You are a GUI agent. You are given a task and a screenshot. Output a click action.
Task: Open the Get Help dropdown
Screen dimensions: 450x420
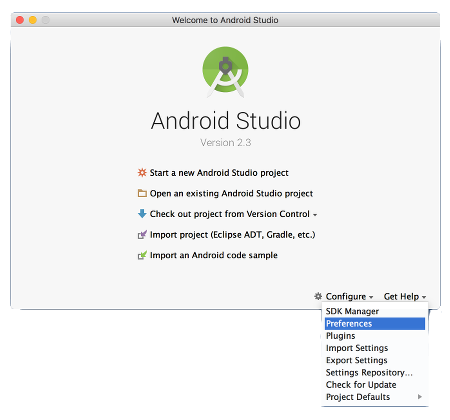[405, 296]
